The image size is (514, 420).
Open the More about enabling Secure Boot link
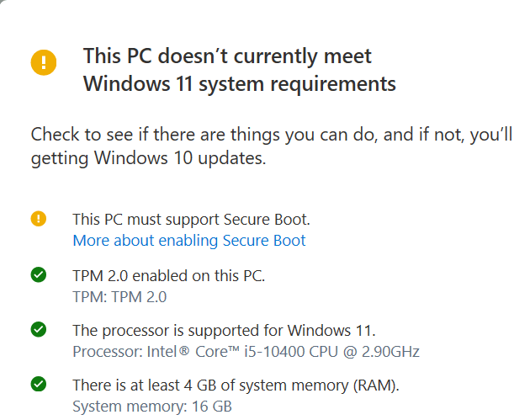click(x=188, y=241)
